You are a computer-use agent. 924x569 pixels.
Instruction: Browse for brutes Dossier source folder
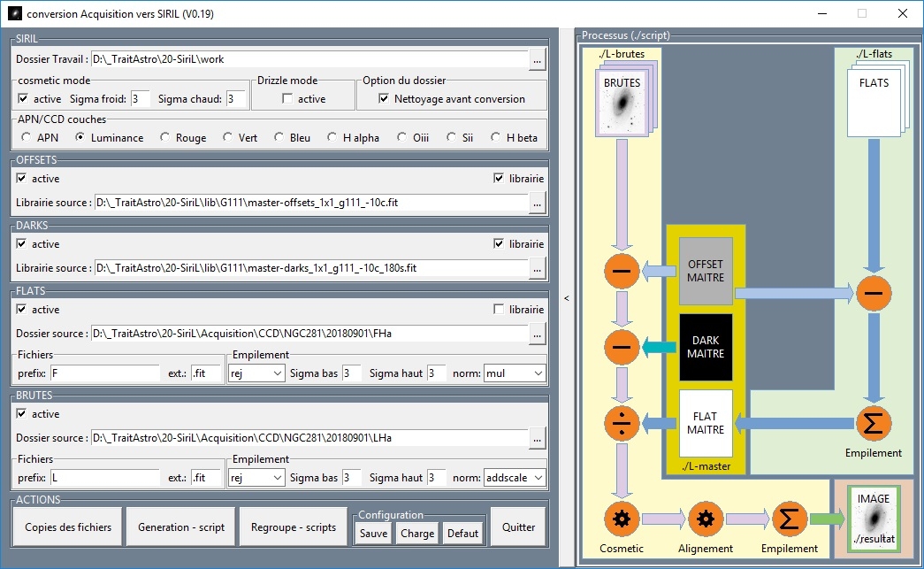tap(537, 438)
